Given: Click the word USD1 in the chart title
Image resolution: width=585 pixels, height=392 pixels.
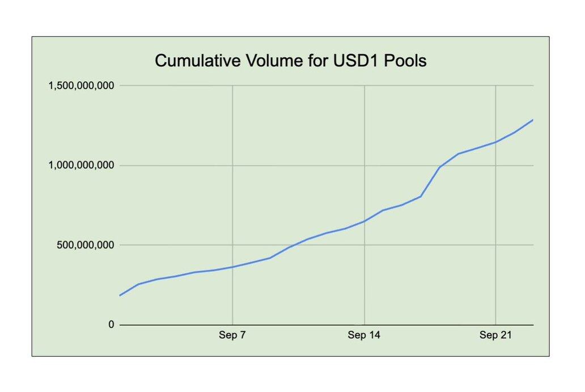Looking at the screenshot, I should click(356, 61).
